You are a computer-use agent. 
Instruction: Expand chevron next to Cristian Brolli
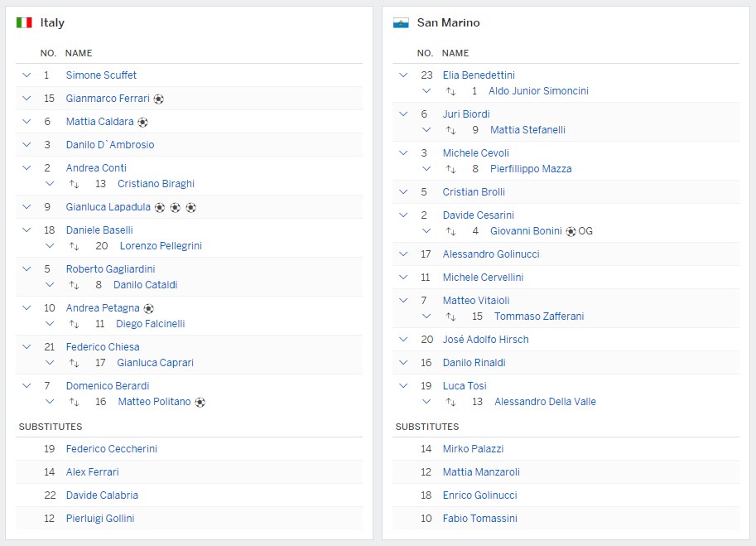[403, 192]
